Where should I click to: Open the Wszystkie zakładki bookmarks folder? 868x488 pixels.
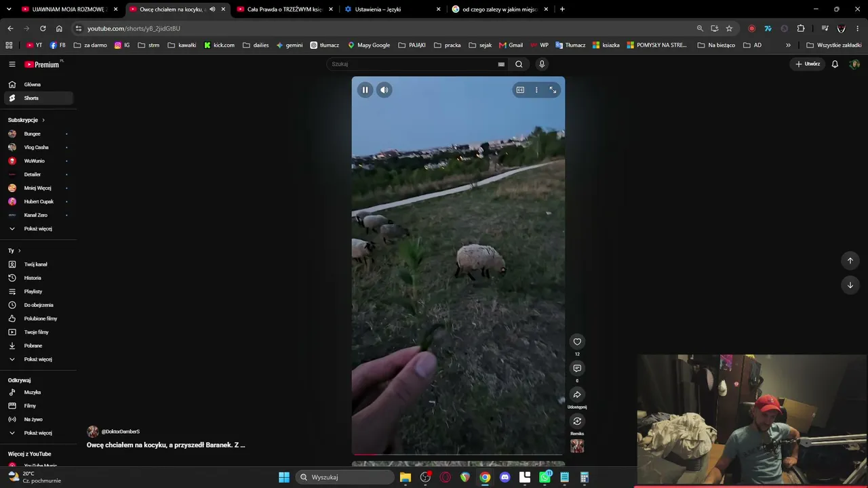(833, 45)
